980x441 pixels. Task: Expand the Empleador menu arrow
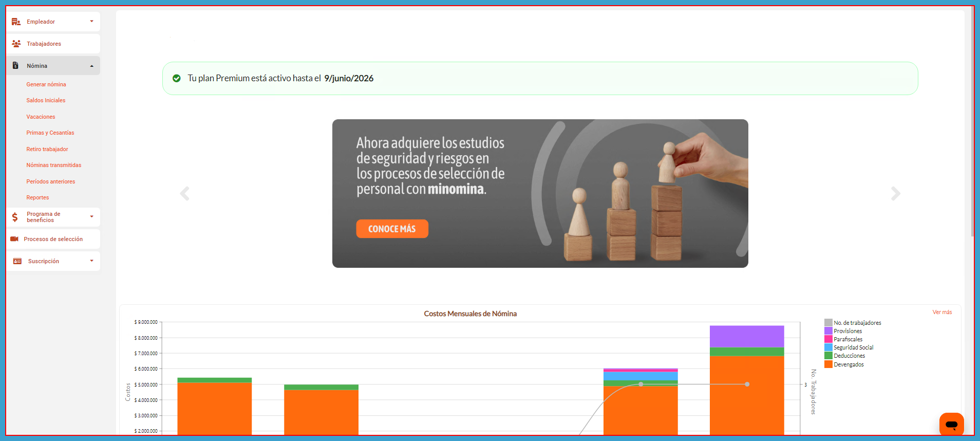coord(92,22)
